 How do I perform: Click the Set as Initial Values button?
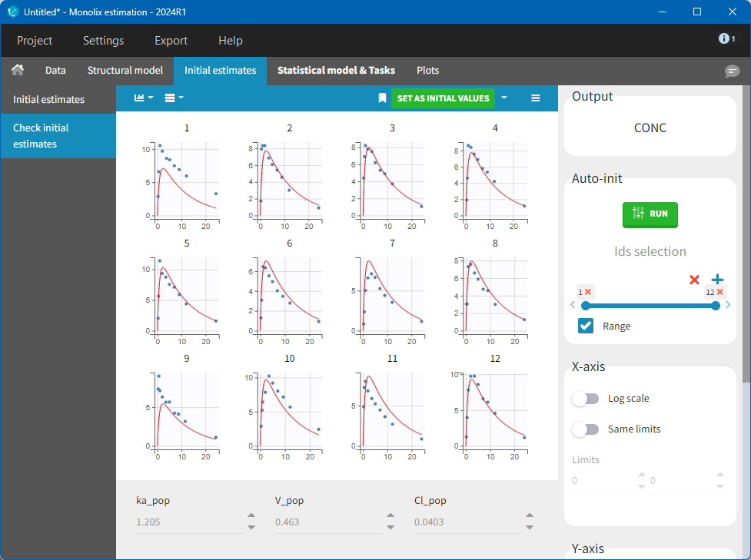[x=443, y=98]
